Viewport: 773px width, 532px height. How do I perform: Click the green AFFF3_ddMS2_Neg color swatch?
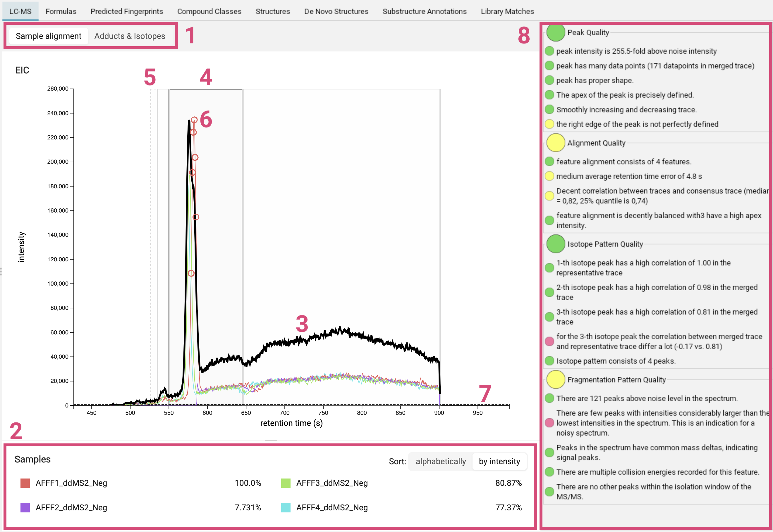click(x=286, y=483)
